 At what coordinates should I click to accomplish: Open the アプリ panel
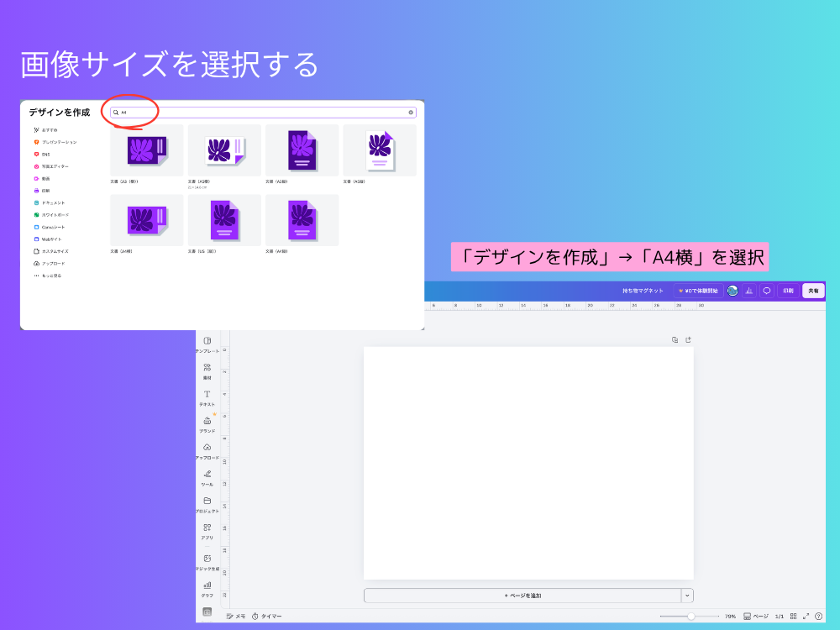coord(207,532)
